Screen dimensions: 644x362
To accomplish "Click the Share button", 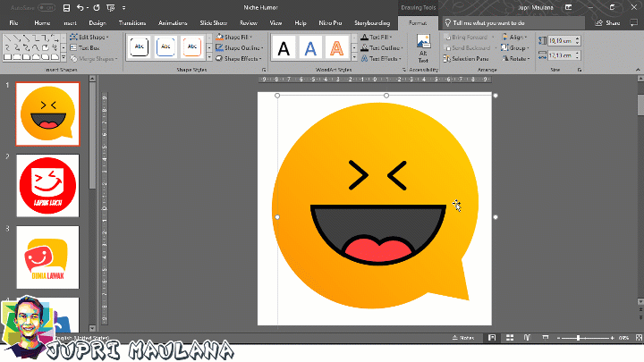I will point(609,21).
